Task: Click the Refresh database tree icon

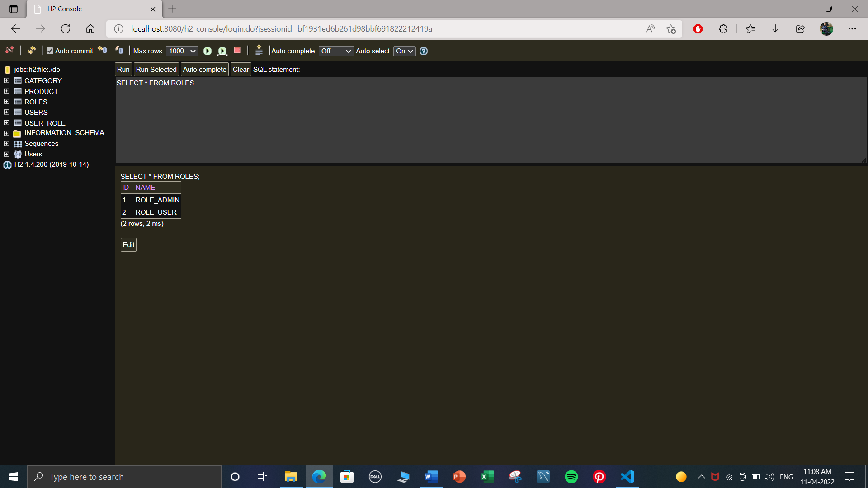Action: point(31,50)
